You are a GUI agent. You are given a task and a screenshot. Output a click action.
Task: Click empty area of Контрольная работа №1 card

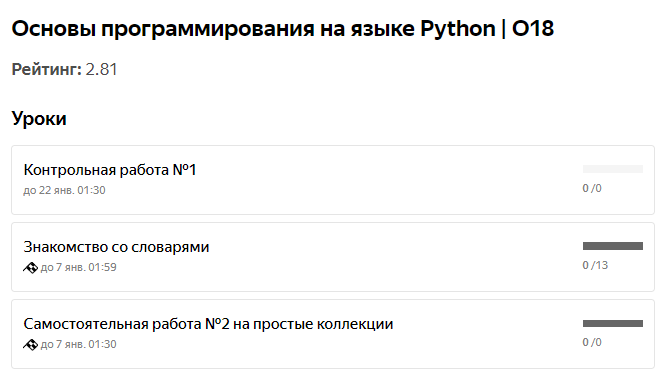pos(381,180)
